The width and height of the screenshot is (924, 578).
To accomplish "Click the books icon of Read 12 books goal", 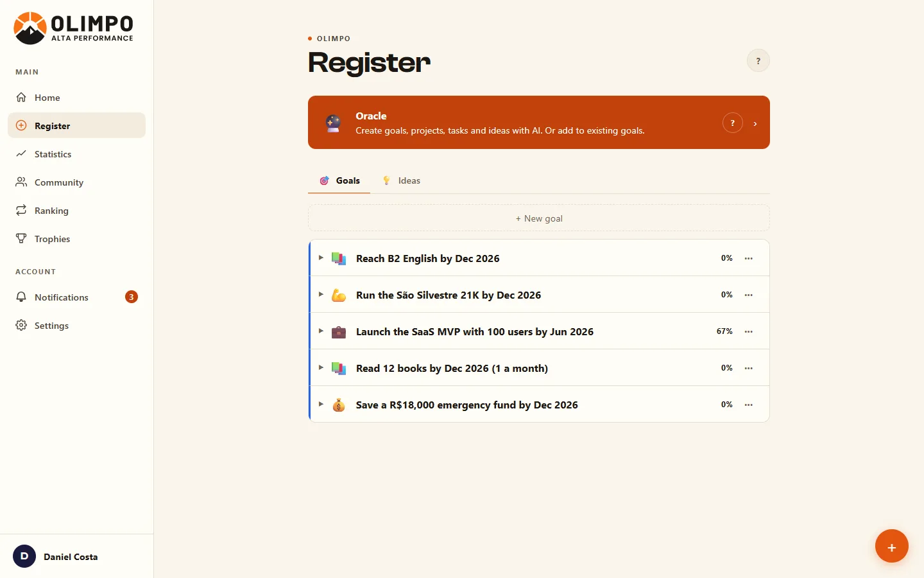I will (x=339, y=368).
